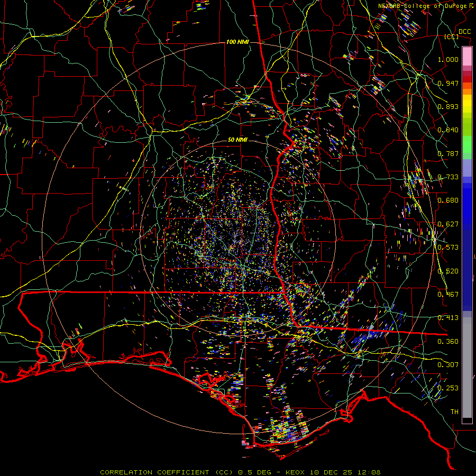
Task: Click the 0.893 value on color scale
Action: pyautogui.click(x=448, y=106)
